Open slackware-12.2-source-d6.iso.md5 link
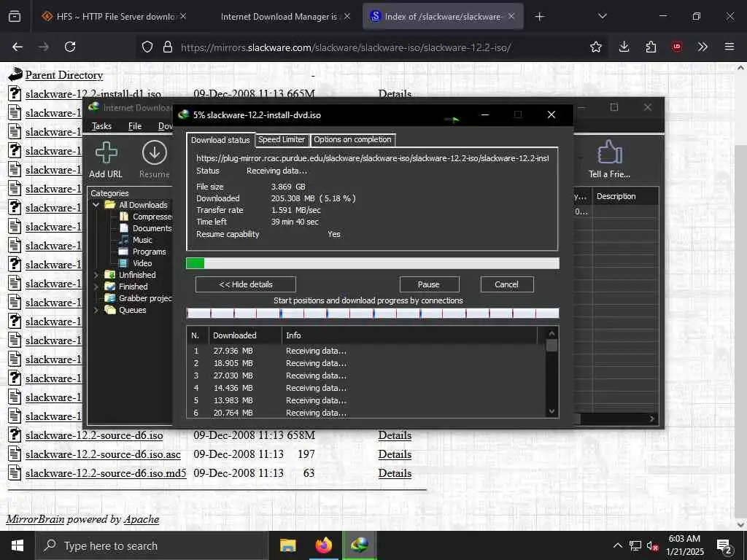The height and width of the screenshot is (560, 747). (x=105, y=473)
